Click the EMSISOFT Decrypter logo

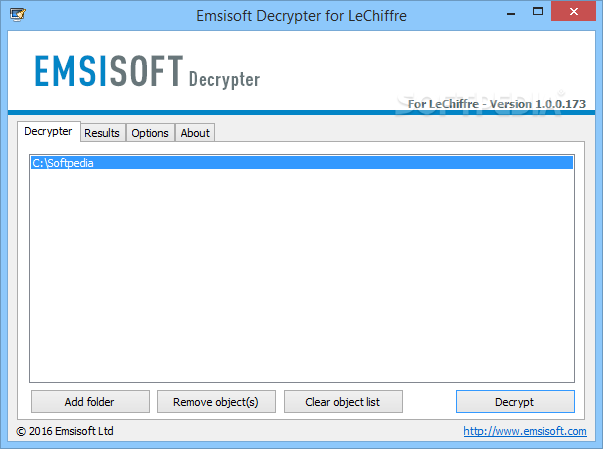click(148, 72)
